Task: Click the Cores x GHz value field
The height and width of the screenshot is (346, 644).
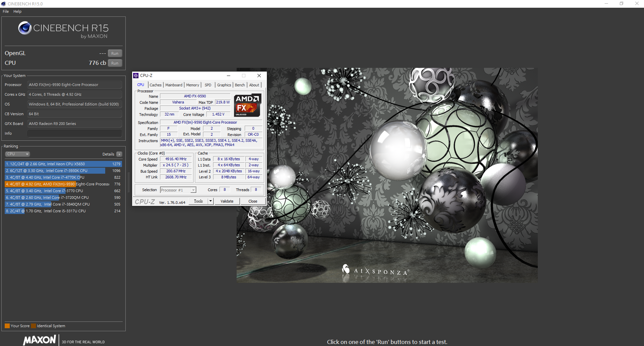Action: (x=75, y=94)
